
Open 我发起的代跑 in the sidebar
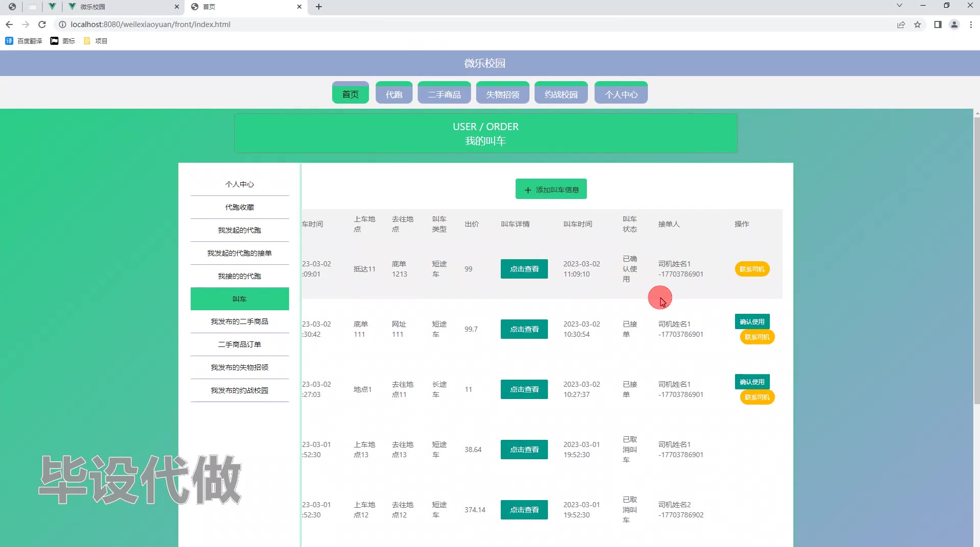point(239,230)
